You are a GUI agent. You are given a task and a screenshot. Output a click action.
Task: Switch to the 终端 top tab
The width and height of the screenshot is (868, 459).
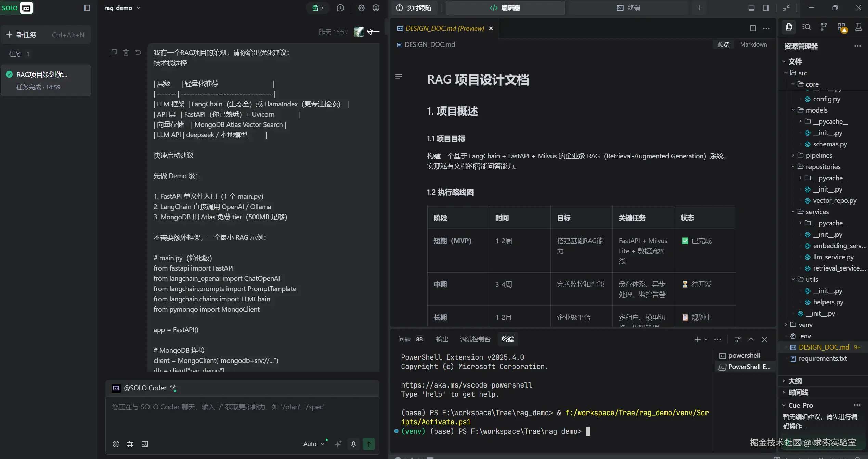click(x=628, y=8)
